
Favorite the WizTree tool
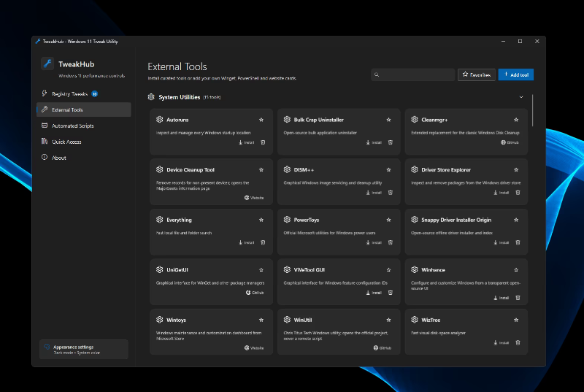coord(516,320)
